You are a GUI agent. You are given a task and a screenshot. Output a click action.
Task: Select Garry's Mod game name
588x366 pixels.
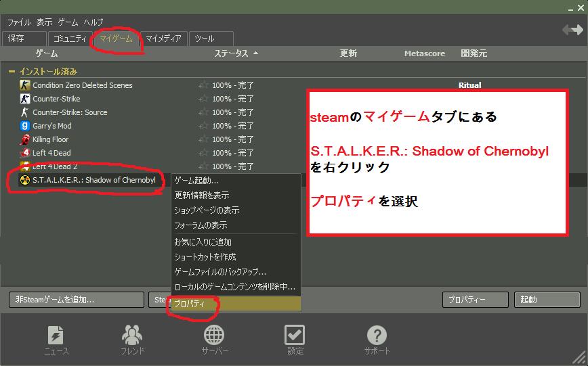coord(51,126)
